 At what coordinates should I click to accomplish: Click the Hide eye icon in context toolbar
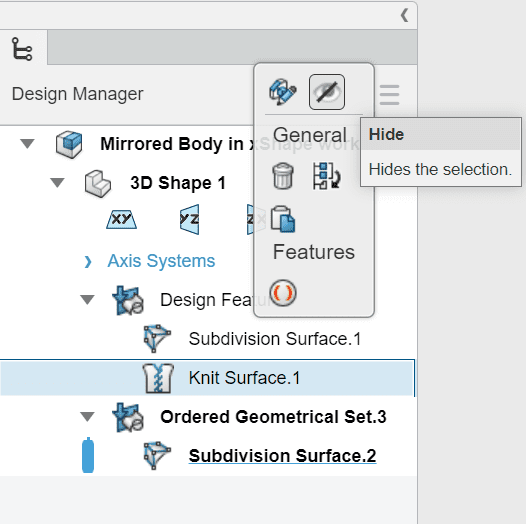[326, 92]
